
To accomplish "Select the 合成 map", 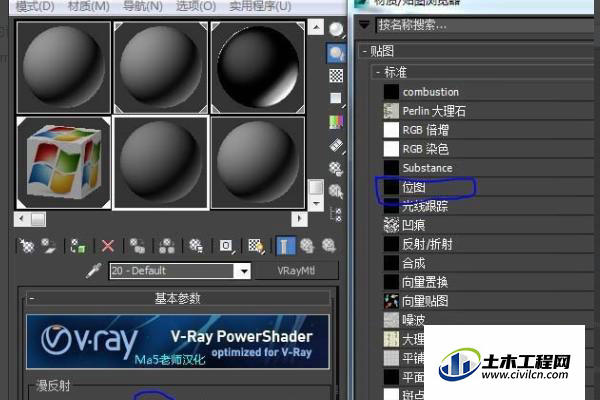I will (490, 263).
